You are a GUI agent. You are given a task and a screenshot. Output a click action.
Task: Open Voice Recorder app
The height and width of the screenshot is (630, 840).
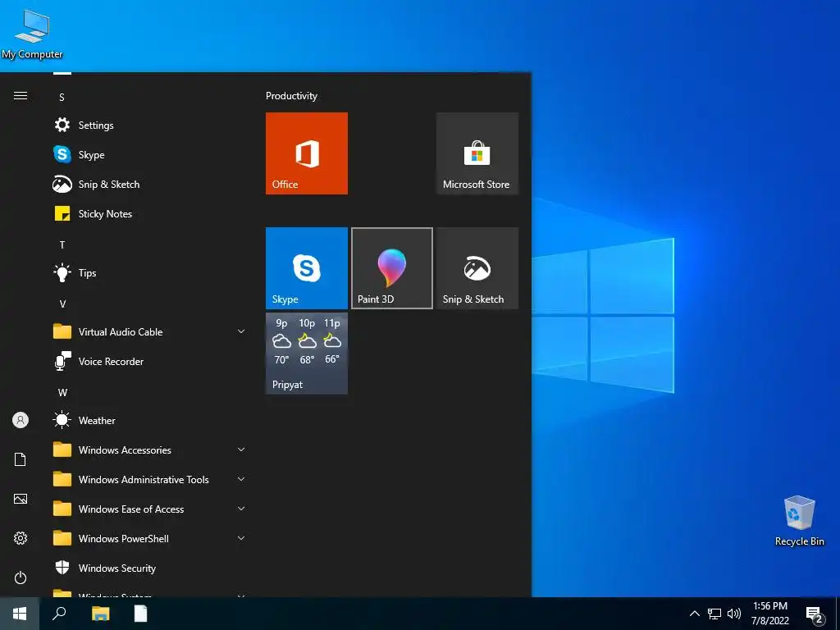[150, 362]
